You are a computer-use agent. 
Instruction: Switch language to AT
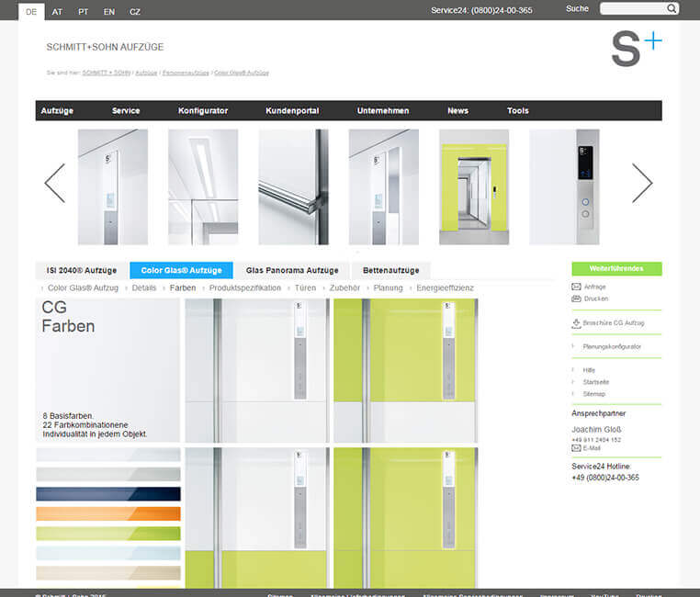coord(57,12)
